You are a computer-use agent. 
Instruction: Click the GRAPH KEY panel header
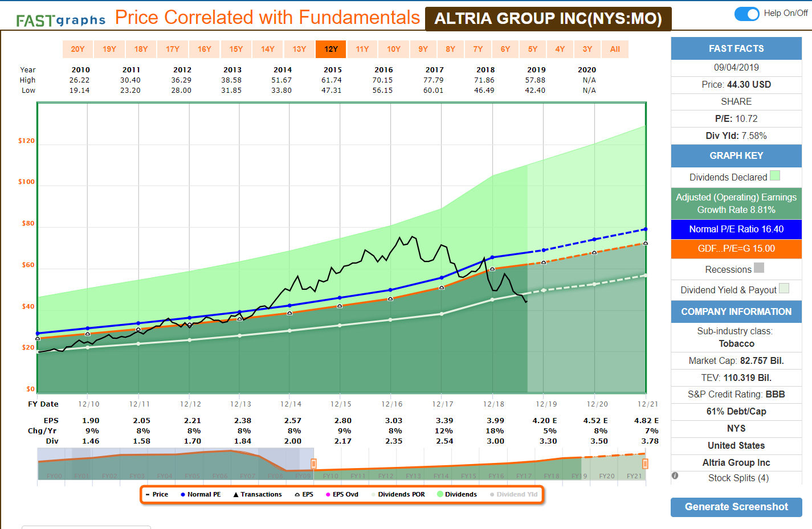pos(736,155)
